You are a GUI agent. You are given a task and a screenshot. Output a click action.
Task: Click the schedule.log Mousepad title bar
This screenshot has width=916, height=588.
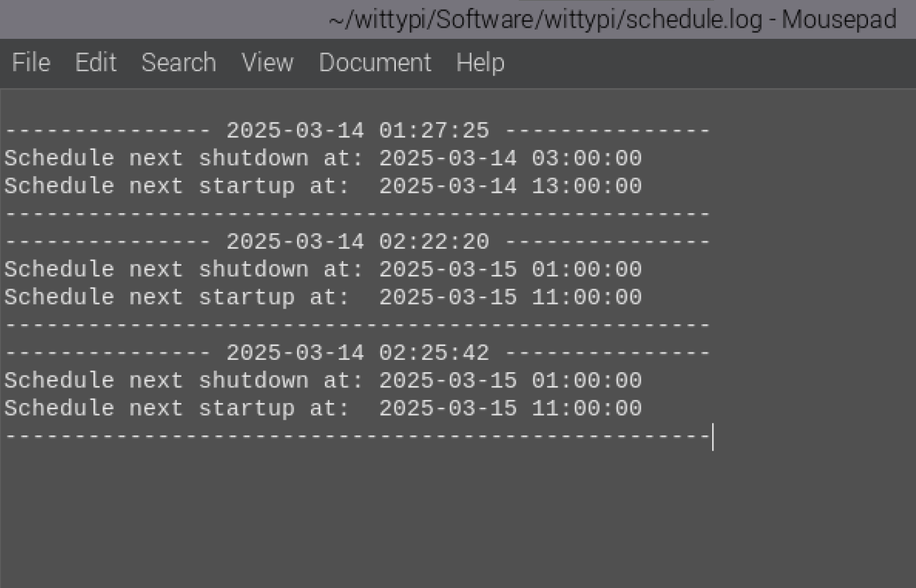pos(612,20)
